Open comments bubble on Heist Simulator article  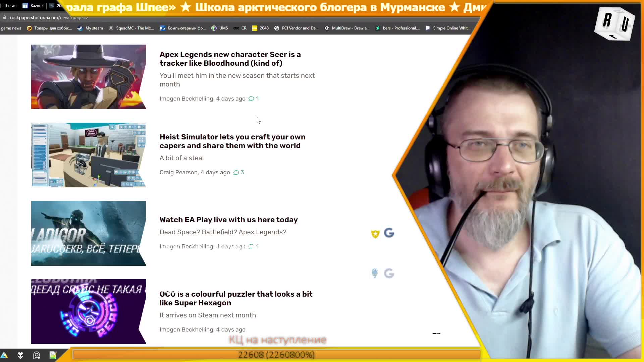pyautogui.click(x=238, y=172)
